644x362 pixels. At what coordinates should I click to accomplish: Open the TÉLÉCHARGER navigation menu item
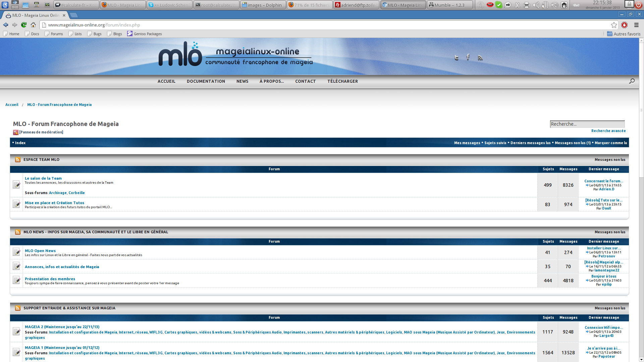coord(342,81)
